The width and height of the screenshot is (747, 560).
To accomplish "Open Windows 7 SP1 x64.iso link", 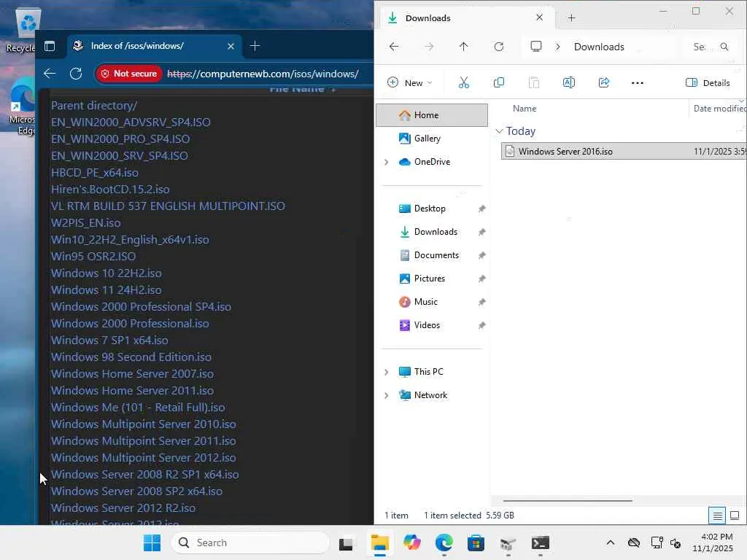I will (x=109, y=341).
